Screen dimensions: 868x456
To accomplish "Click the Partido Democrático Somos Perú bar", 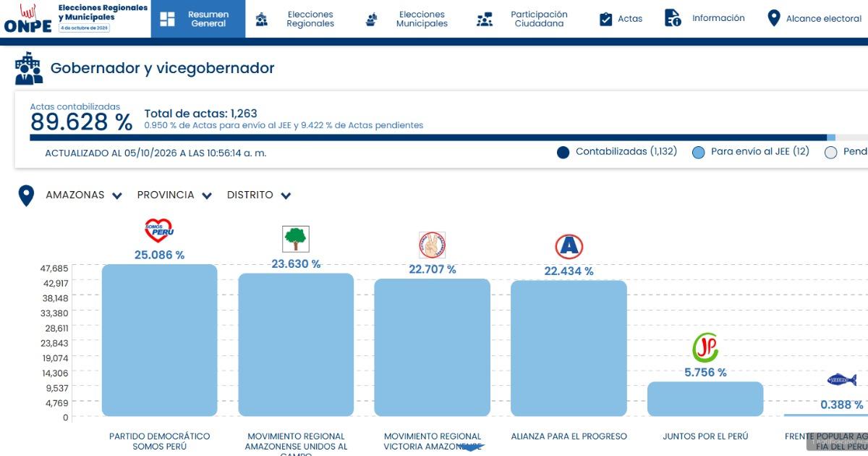I will pos(159,340).
